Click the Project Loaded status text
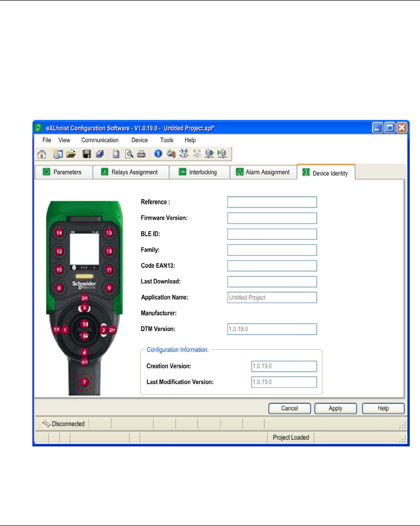420x526 pixels. pos(291,437)
